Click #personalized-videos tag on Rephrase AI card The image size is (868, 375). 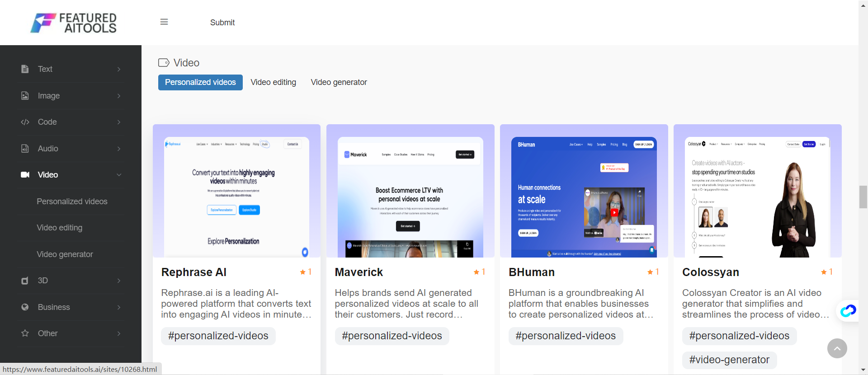point(218,336)
